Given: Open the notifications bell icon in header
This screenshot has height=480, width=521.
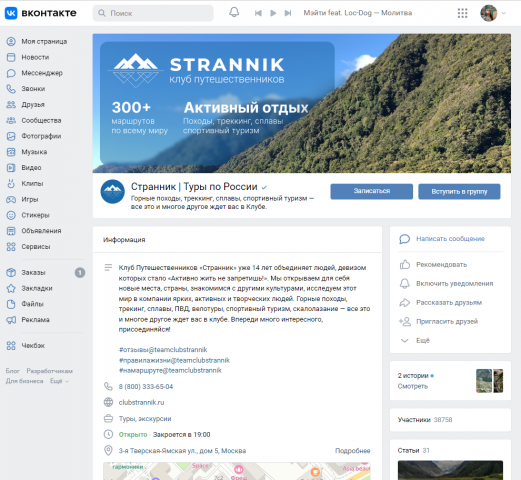Looking at the screenshot, I should point(234,13).
